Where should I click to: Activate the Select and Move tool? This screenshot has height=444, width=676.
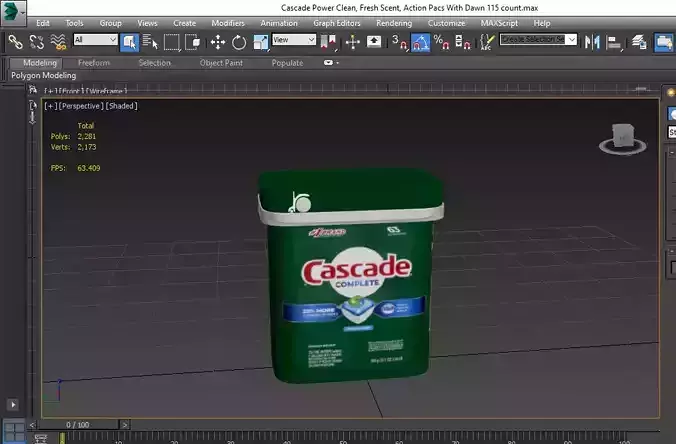pyautogui.click(x=218, y=42)
